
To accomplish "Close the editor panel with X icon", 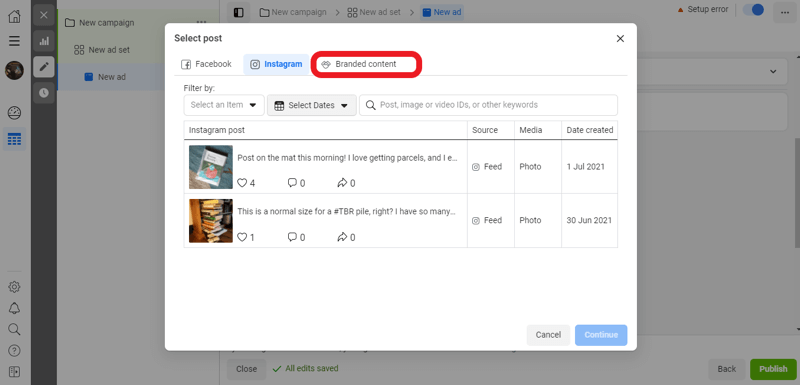I will [x=44, y=15].
